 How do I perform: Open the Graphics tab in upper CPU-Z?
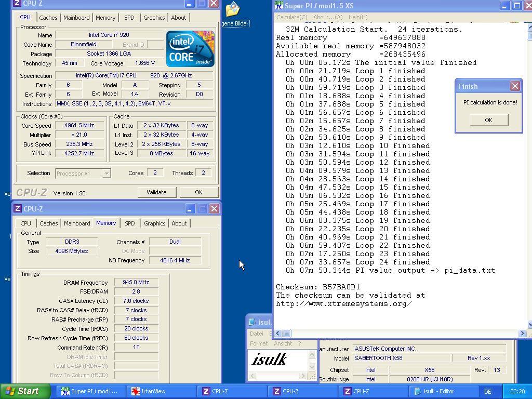point(154,18)
